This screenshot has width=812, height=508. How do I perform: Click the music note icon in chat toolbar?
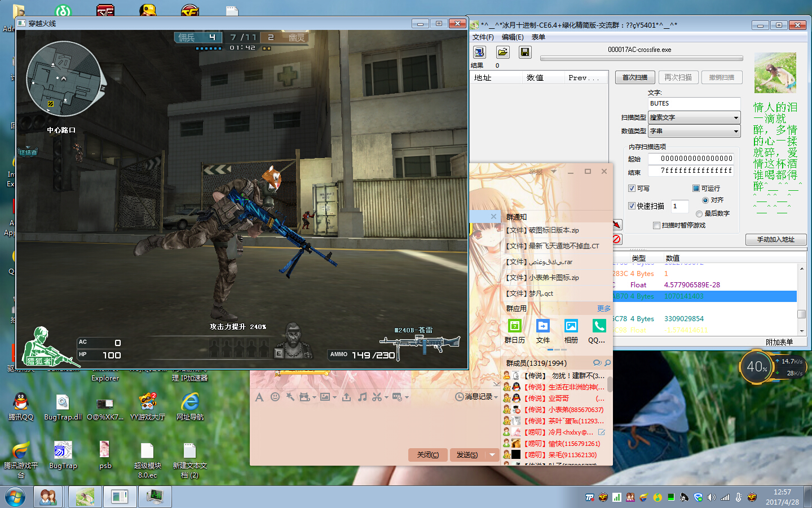point(362,397)
